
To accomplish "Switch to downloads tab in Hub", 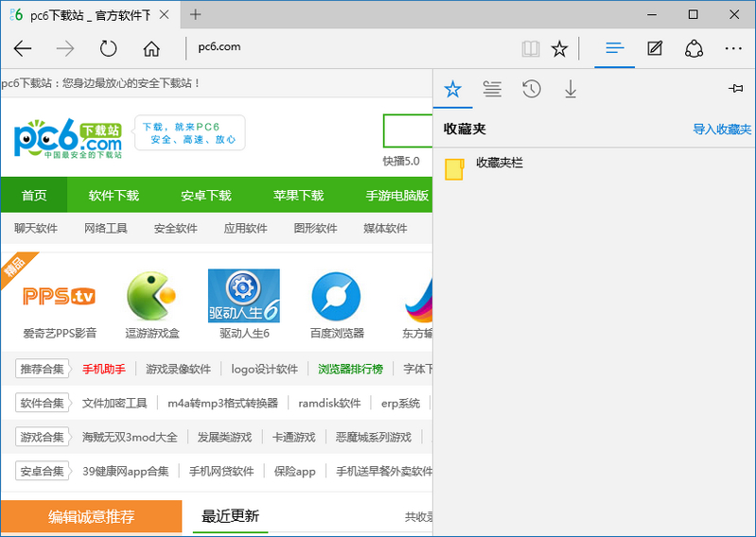I will (x=571, y=89).
